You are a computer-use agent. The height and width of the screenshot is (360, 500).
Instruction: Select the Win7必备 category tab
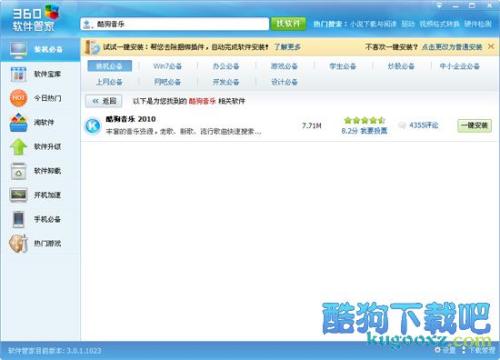click(x=168, y=66)
